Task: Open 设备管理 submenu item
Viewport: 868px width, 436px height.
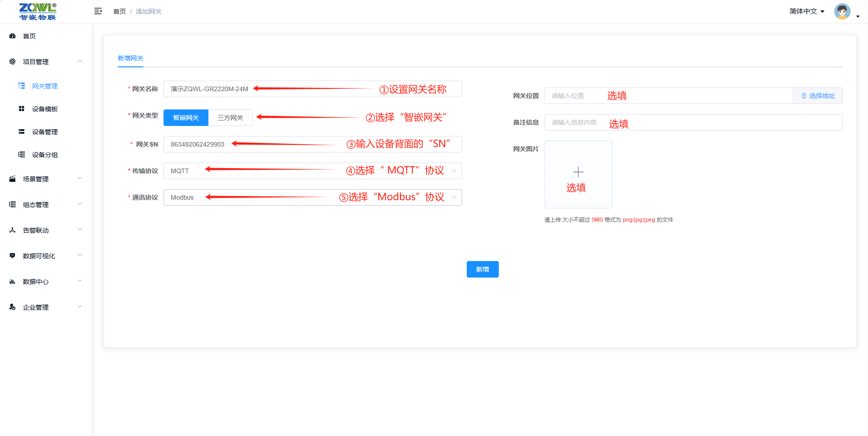Action: 46,132
